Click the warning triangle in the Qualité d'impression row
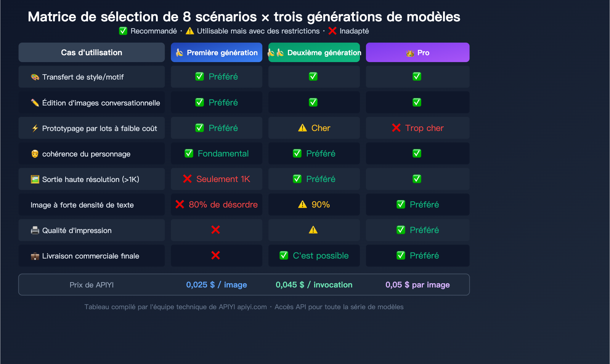This screenshot has height=364, width=610. (x=313, y=230)
